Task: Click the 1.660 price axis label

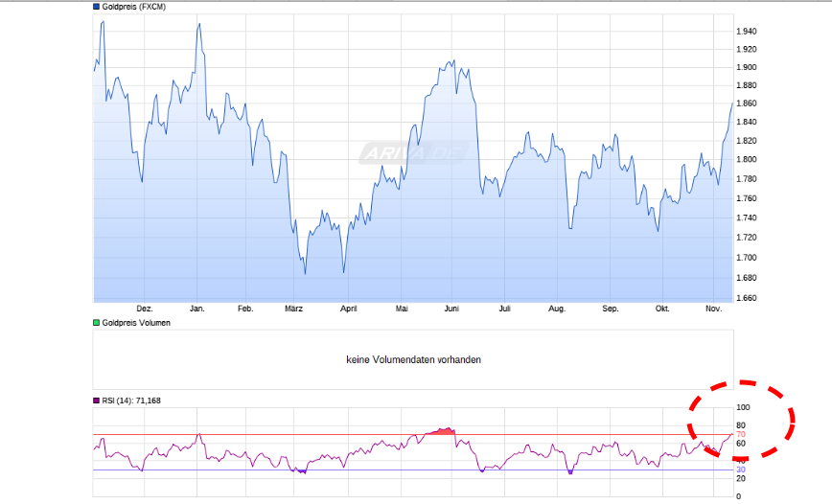Action: 746,298
